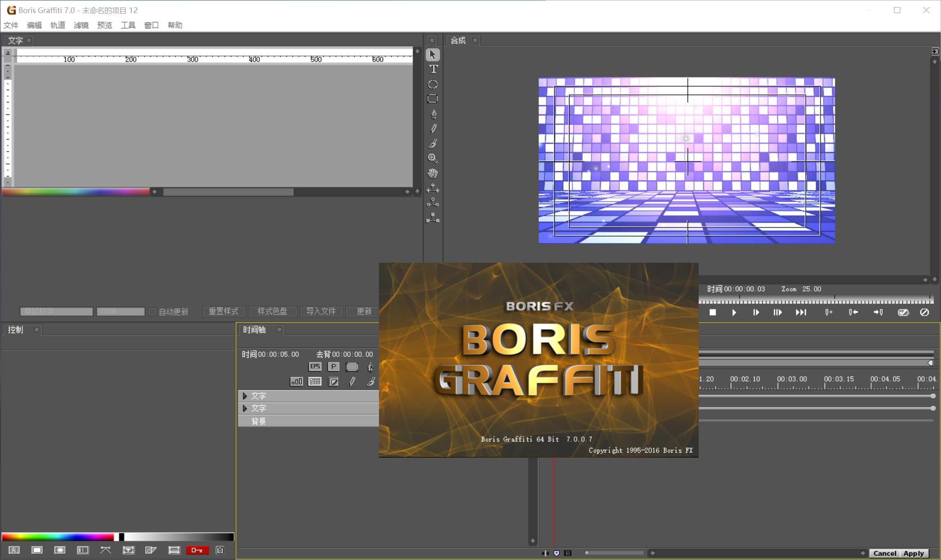
Task: Select the arrow selection tool
Action: click(x=432, y=55)
